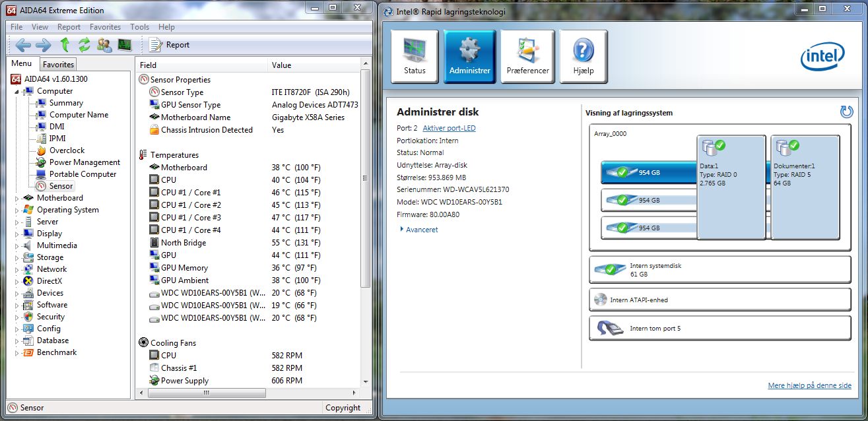Refresh storage system view icon
868x421 pixels.
tap(846, 112)
